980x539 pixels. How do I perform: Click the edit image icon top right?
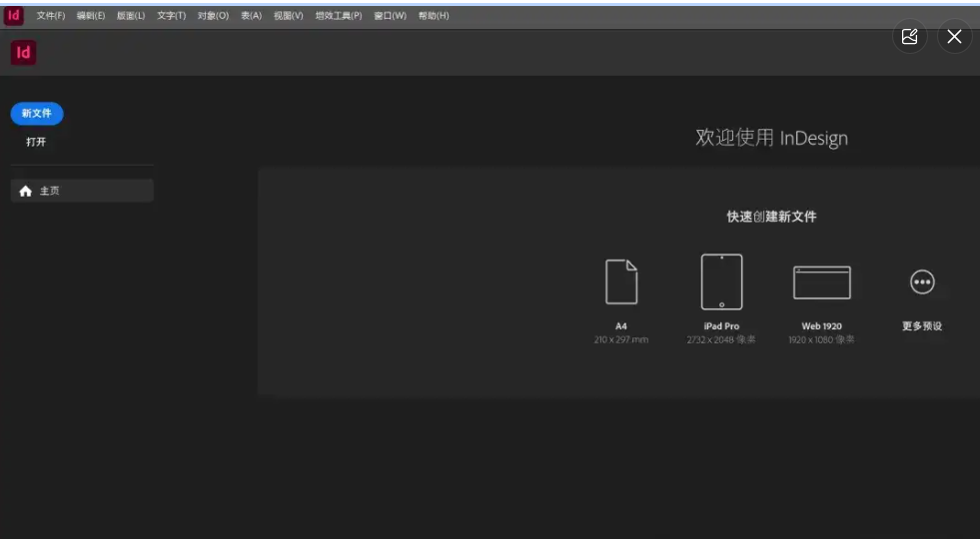[x=909, y=36]
